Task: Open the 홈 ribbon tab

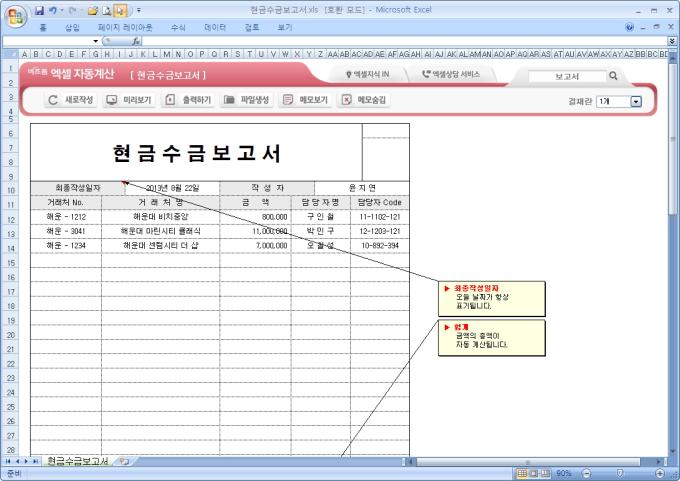Action: point(43,27)
